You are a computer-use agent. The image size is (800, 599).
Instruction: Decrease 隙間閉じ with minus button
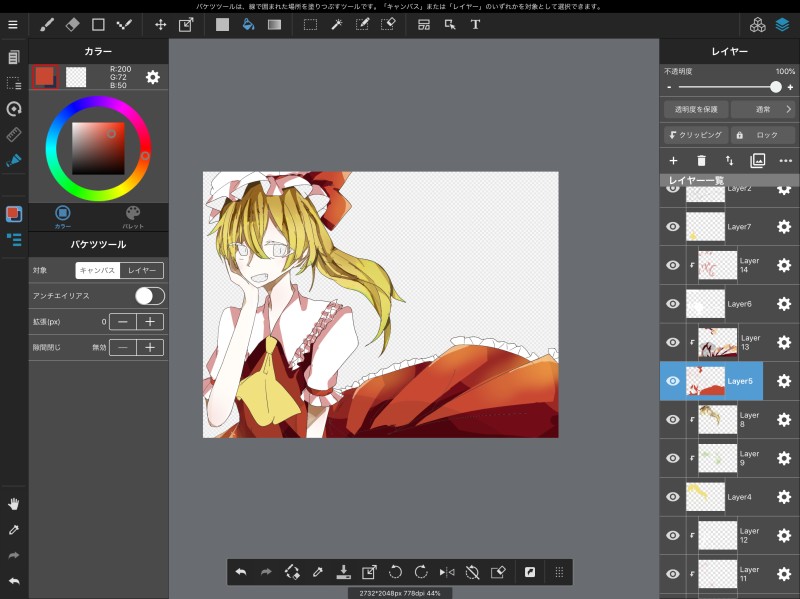(x=123, y=347)
